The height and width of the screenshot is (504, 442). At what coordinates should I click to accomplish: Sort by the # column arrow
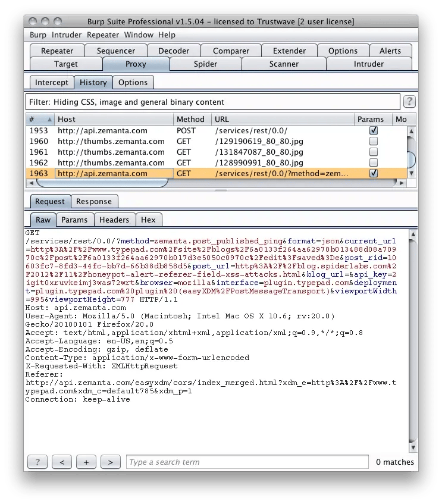pos(49,120)
